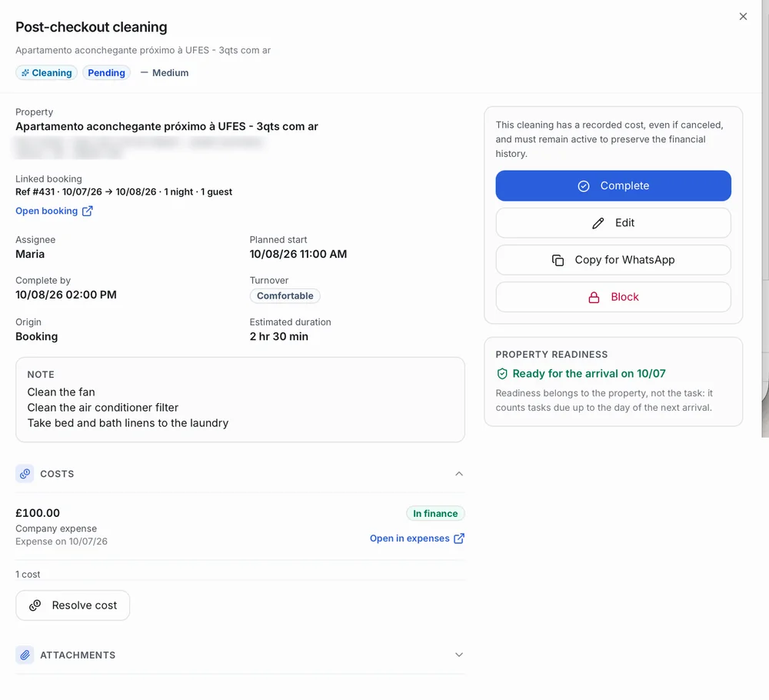Viewport: 769px width, 700px height.
Task: Click the dash icon before Medium priority
Action: pos(144,72)
